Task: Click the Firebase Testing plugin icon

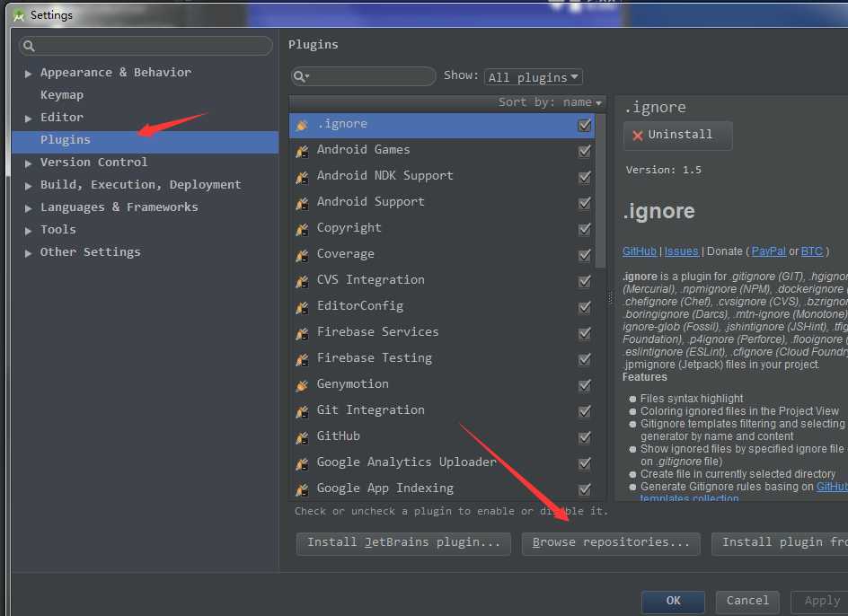Action: [x=302, y=359]
